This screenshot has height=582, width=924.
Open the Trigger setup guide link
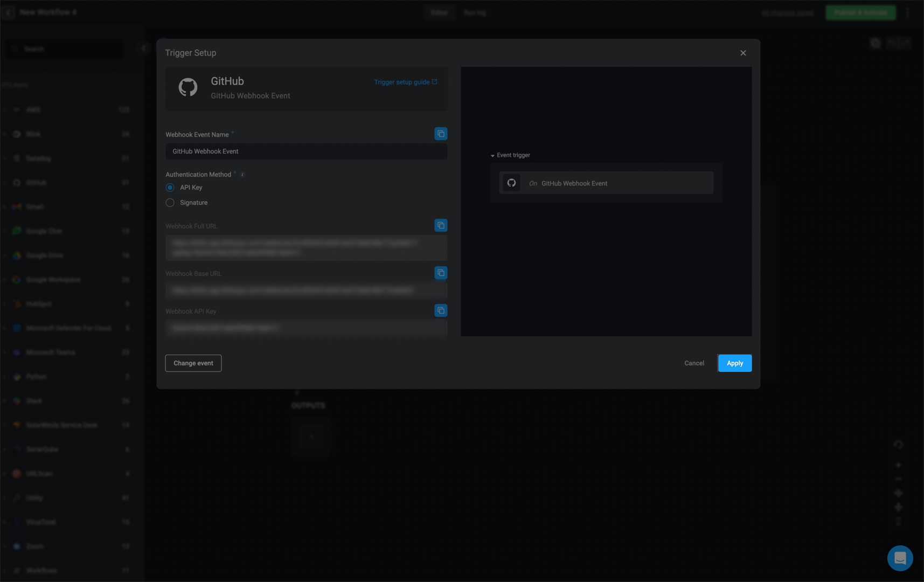click(402, 82)
